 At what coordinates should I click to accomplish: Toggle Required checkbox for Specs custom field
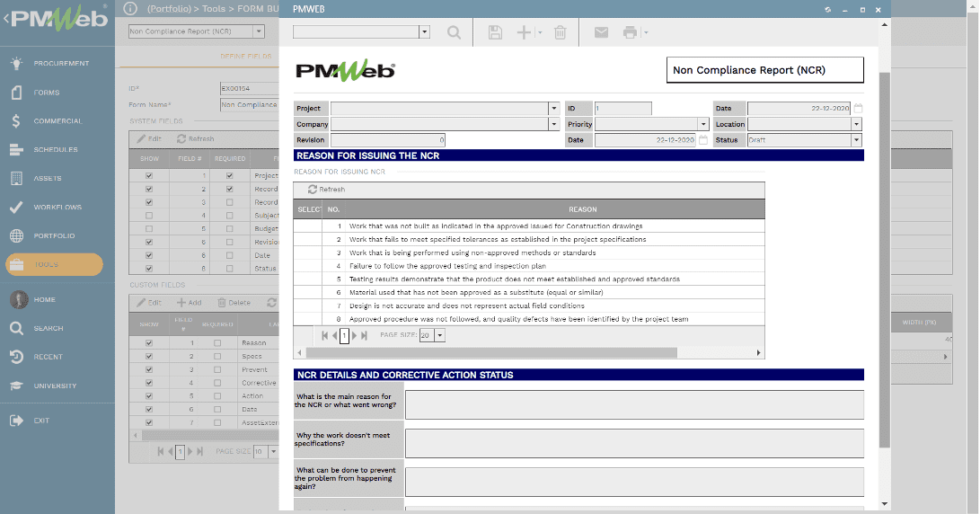217,357
